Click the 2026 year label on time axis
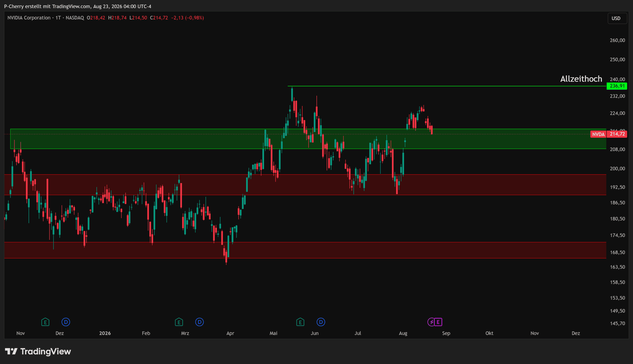 [105, 333]
